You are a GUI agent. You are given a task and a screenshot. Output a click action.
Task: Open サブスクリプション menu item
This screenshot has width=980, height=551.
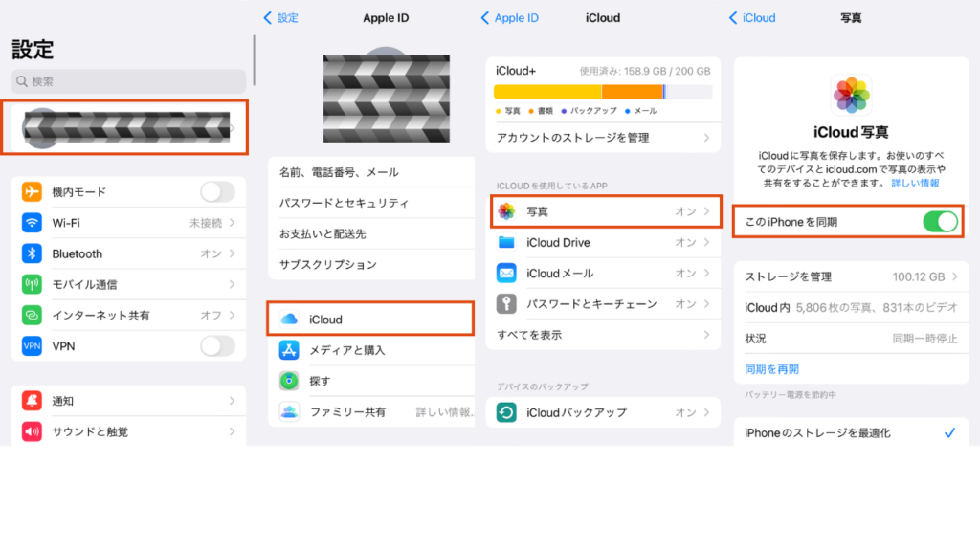pos(371,264)
